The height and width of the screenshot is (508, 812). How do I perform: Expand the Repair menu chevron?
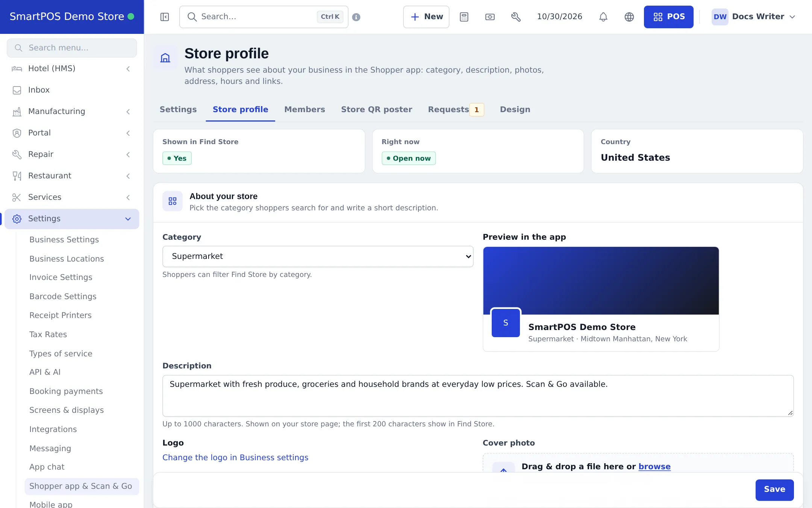point(128,155)
